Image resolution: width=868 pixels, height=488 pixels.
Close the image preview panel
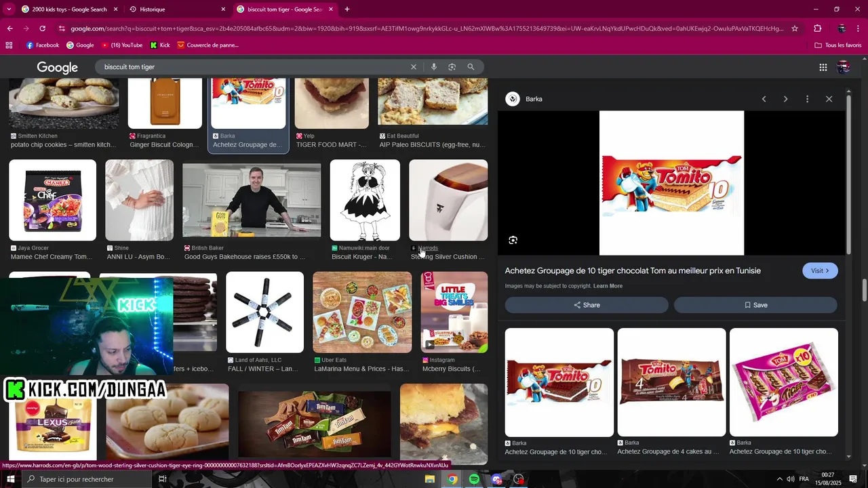tap(829, 99)
